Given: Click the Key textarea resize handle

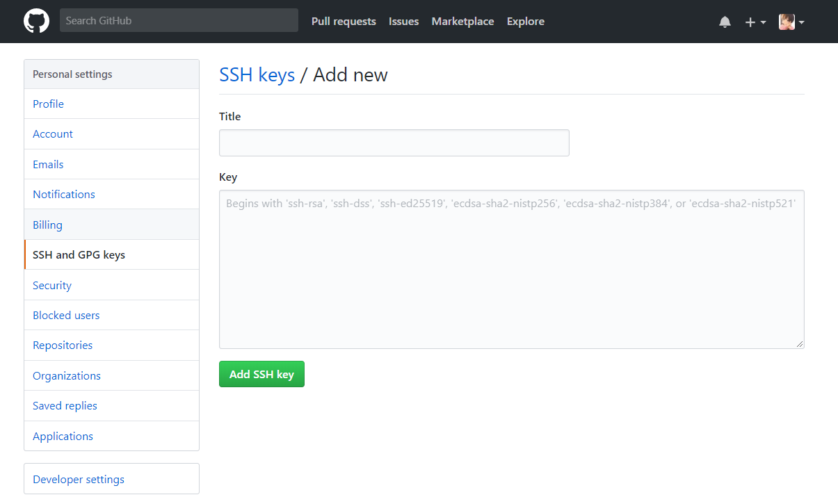Looking at the screenshot, I should tap(800, 344).
